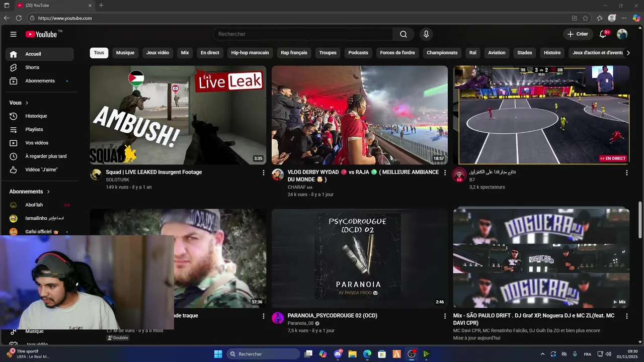Select the Mix filter chip
This screenshot has width=644, height=362.
(185, 53)
